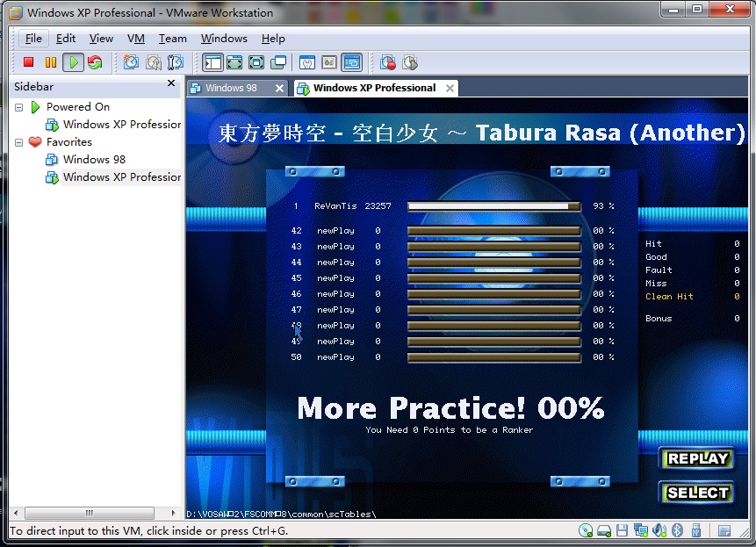Click the SELECT button in game
The image size is (756, 547).
pos(697,493)
